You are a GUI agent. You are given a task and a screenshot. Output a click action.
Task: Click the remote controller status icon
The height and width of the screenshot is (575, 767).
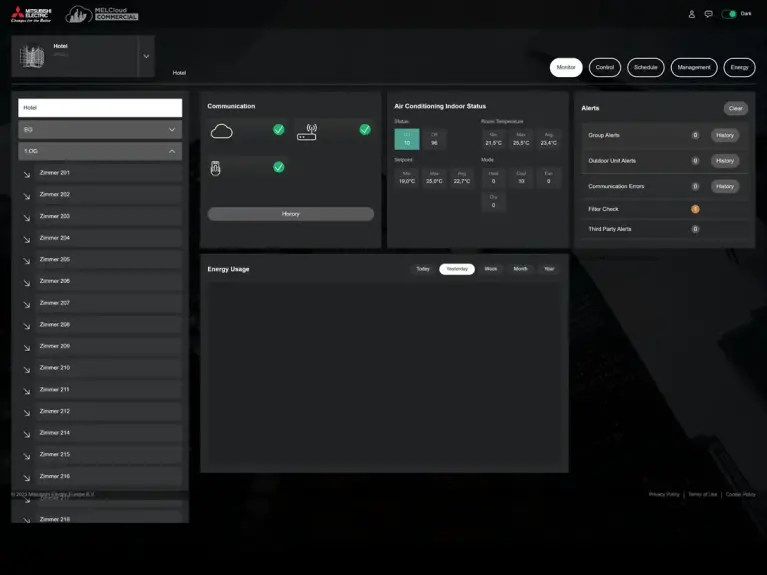(x=215, y=168)
